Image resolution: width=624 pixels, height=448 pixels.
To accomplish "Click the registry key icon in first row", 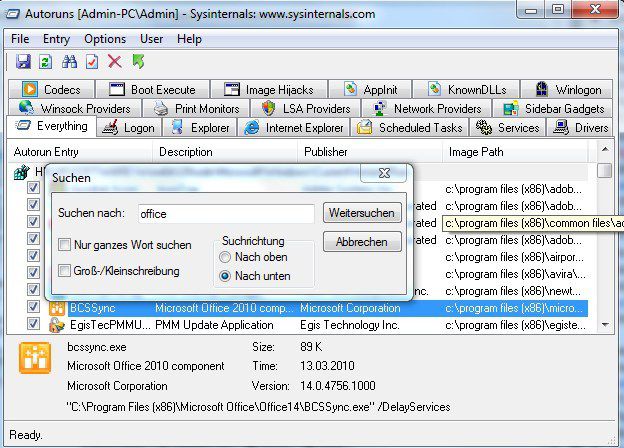I will (x=21, y=172).
